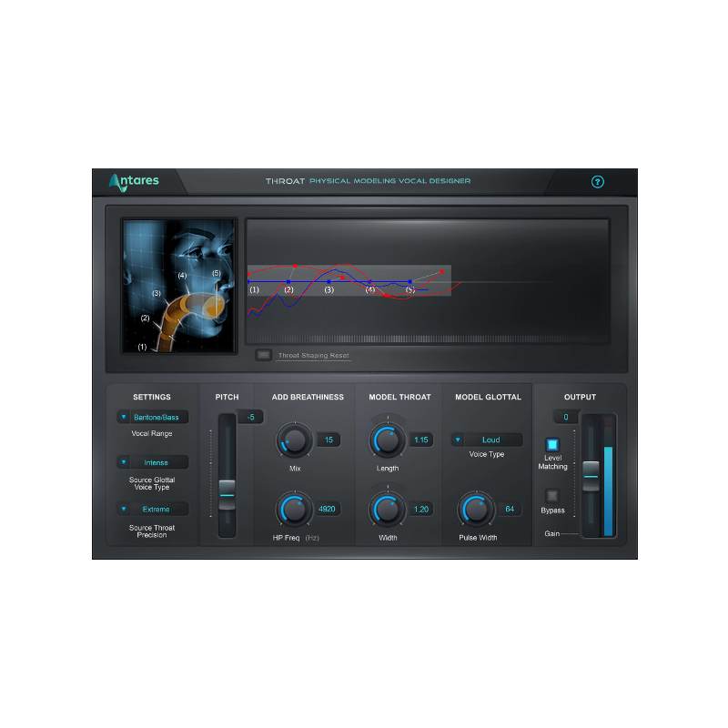Click the Vocal Range dropdown arrow
The height and width of the screenshot is (728, 728).
124,417
